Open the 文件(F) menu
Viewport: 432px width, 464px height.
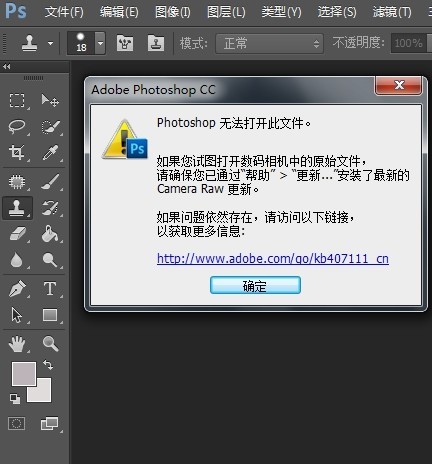pos(64,12)
